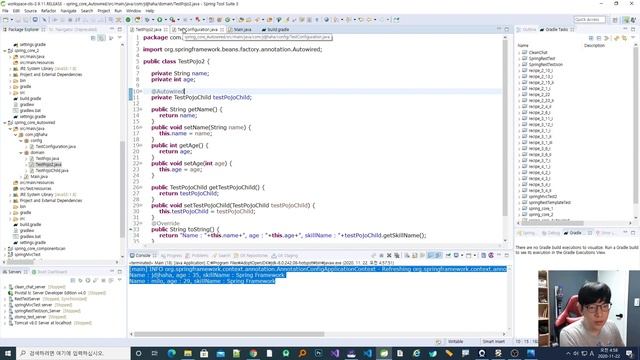
Task: Click the Collapse All icon in Package Explorer
Action: pos(93,38)
